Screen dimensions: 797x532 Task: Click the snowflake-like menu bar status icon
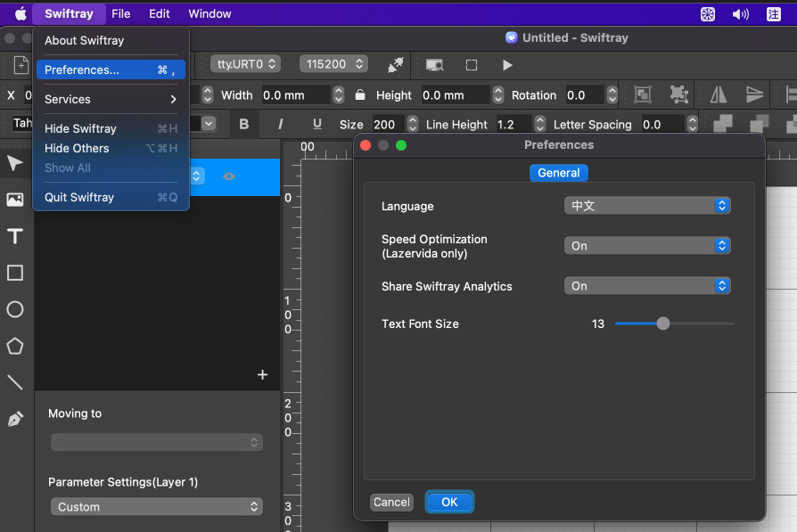pyautogui.click(x=708, y=14)
